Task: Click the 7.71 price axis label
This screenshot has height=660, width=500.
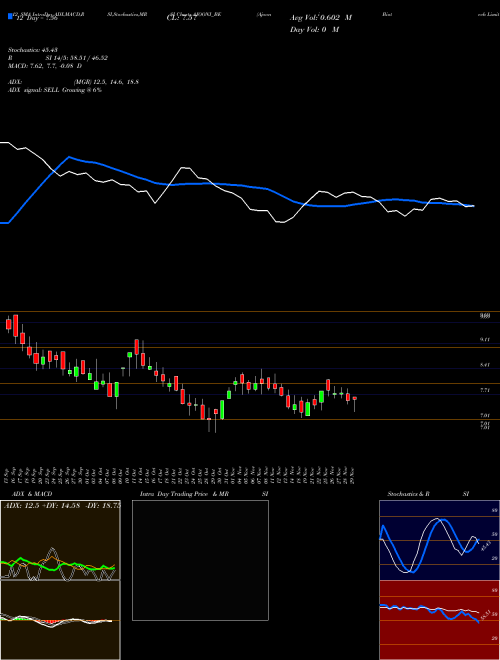Action: (x=485, y=391)
